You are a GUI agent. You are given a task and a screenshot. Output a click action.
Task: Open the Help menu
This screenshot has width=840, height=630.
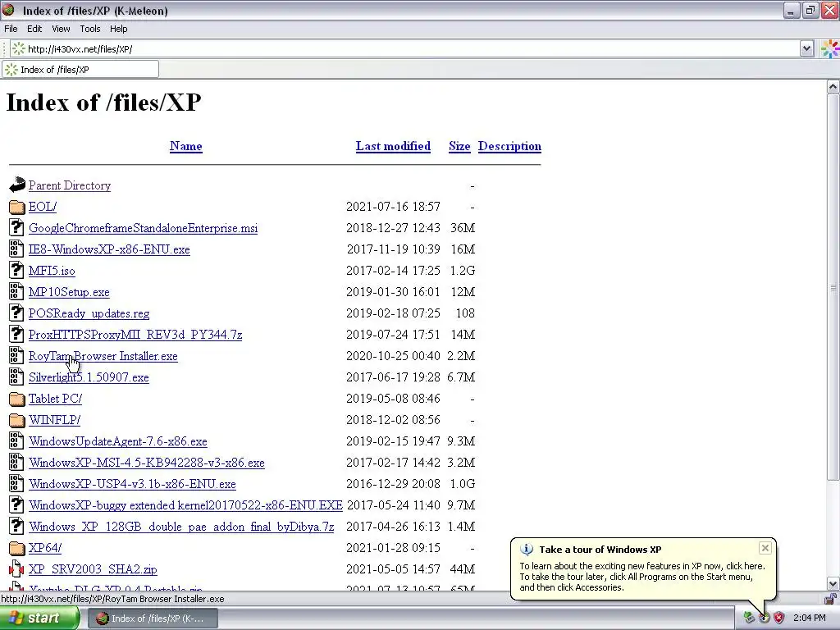click(x=118, y=29)
